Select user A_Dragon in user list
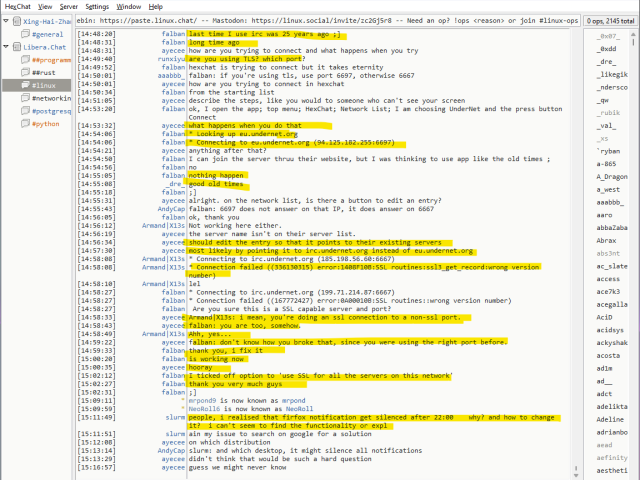 (x=612, y=177)
